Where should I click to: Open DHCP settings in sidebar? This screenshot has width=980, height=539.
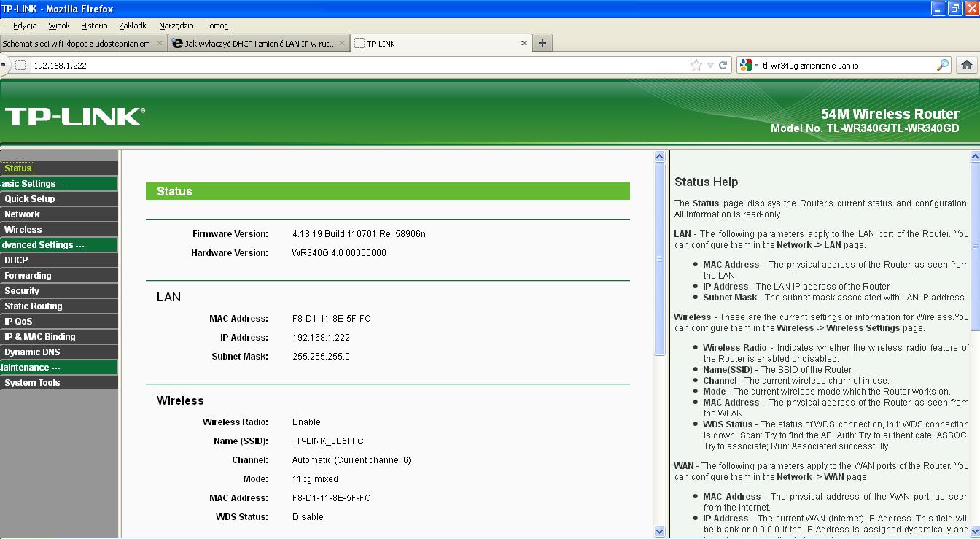(x=16, y=260)
